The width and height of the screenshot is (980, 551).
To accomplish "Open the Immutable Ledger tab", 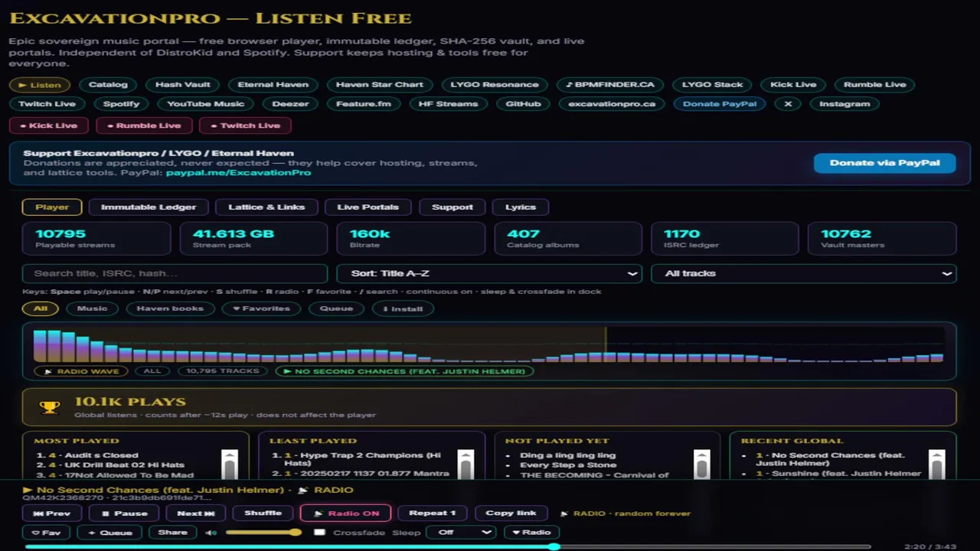I will (x=149, y=207).
